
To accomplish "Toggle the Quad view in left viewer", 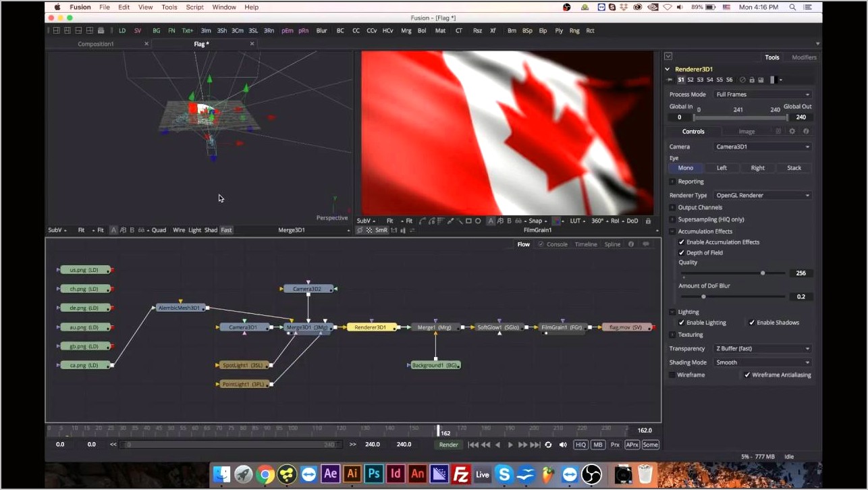I will click(x=159, y=230).
